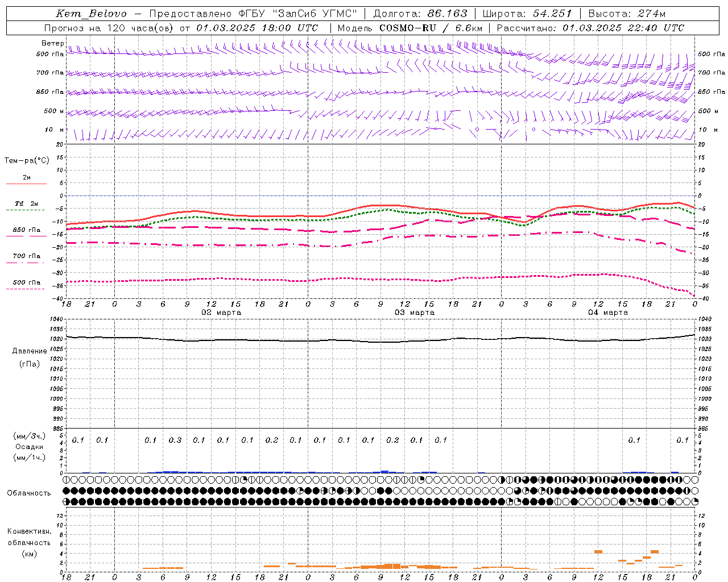Click the pink dotted line sample under "500 гПа" legend
The width and height of the screenshot is (728, 582).
[x=26, y=289]
